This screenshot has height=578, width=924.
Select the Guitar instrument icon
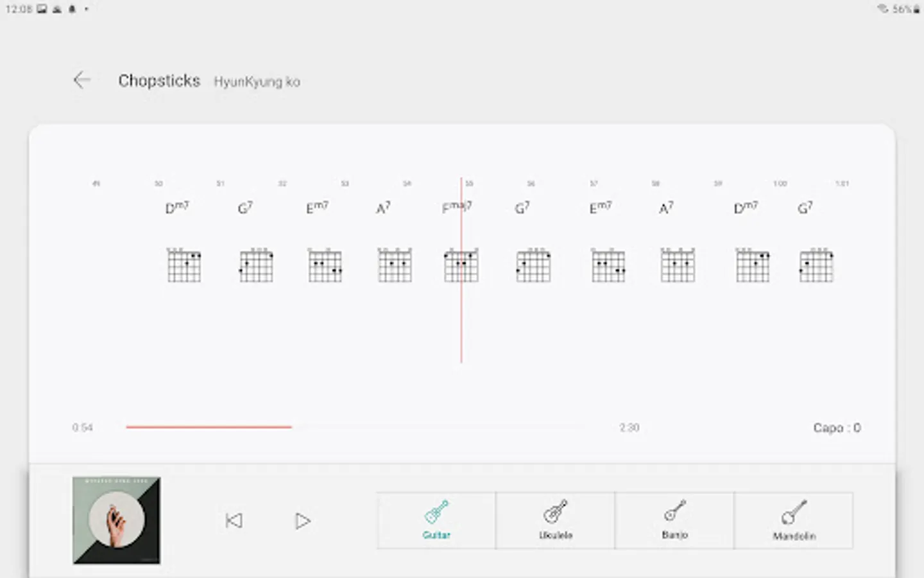436,520
